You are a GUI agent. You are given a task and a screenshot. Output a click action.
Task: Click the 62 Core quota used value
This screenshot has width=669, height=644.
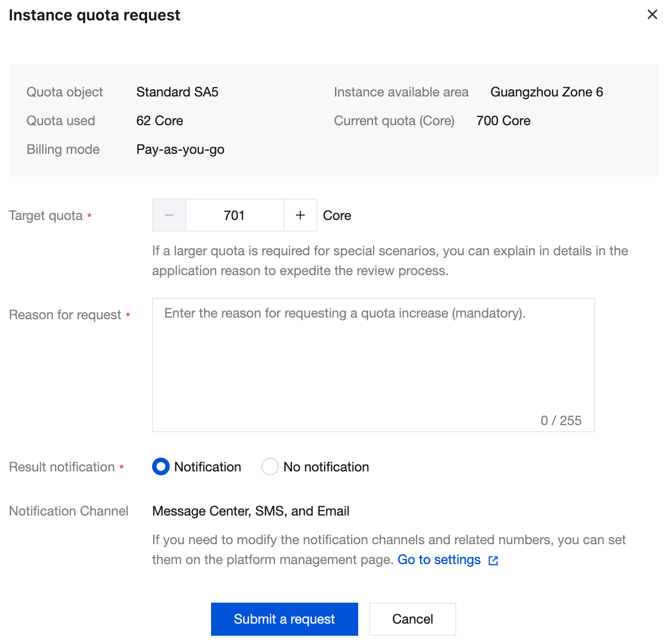[x=160, y=121]
